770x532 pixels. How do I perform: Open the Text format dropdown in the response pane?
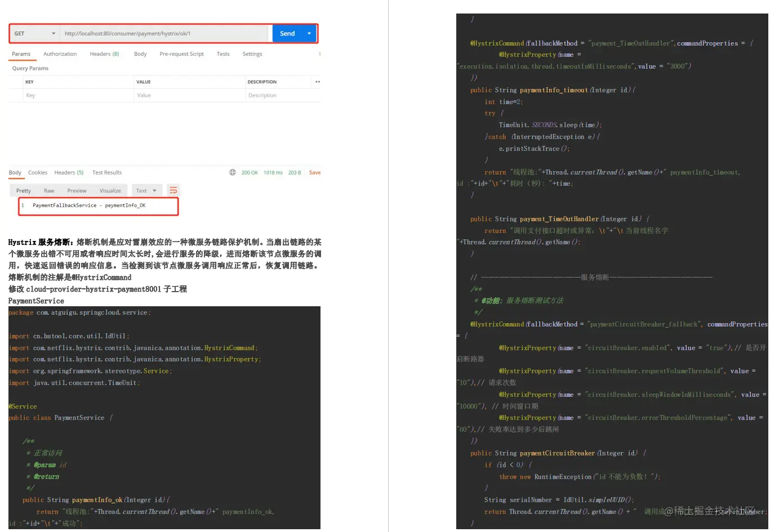[146, 190]
